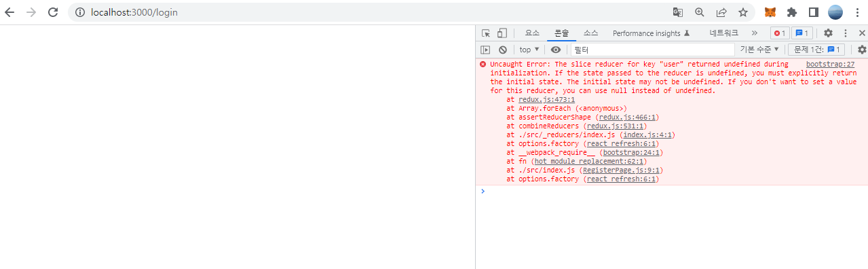Open the Performance insights tab
Screen dimensions: 868x269
tap(651, 33)
